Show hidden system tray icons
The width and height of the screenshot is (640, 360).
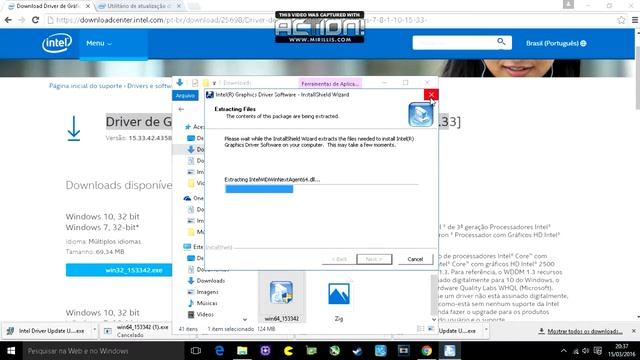[x=564, y=351]
